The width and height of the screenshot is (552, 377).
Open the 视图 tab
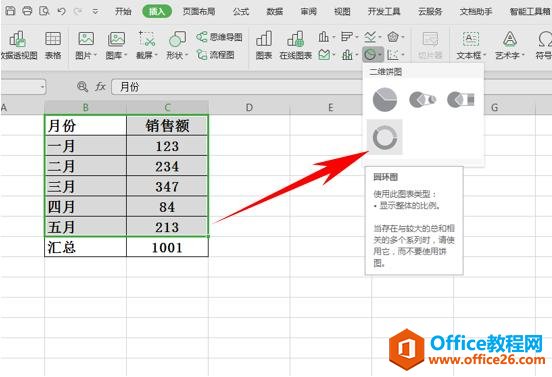pyautogui.click(x=342, y=12)
